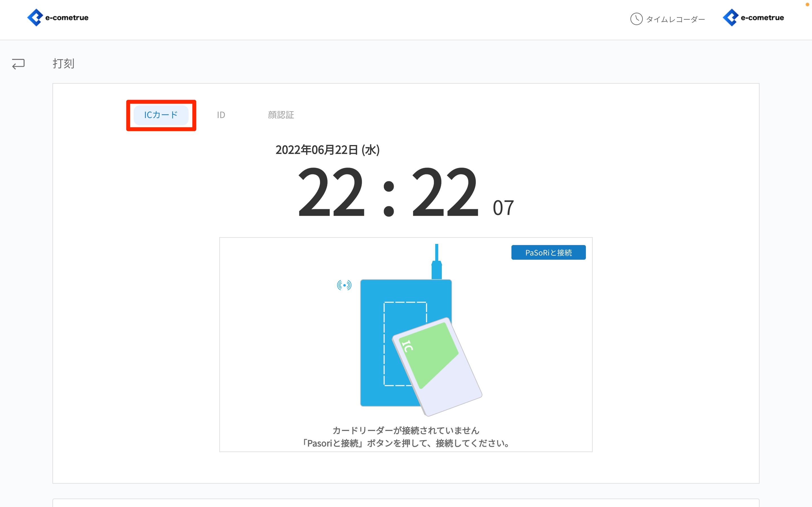This screenshot has width=812, height=507.
Task: Switch to the ID tab
Action: 221,115
